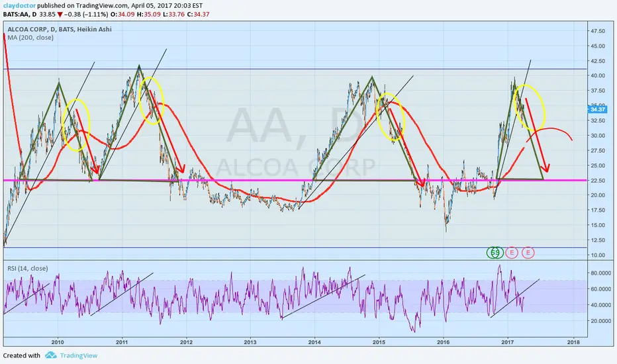Click the April 05, 2017 20:03 EST timestamp
This screenshot has width=617, height=364.
167,5
